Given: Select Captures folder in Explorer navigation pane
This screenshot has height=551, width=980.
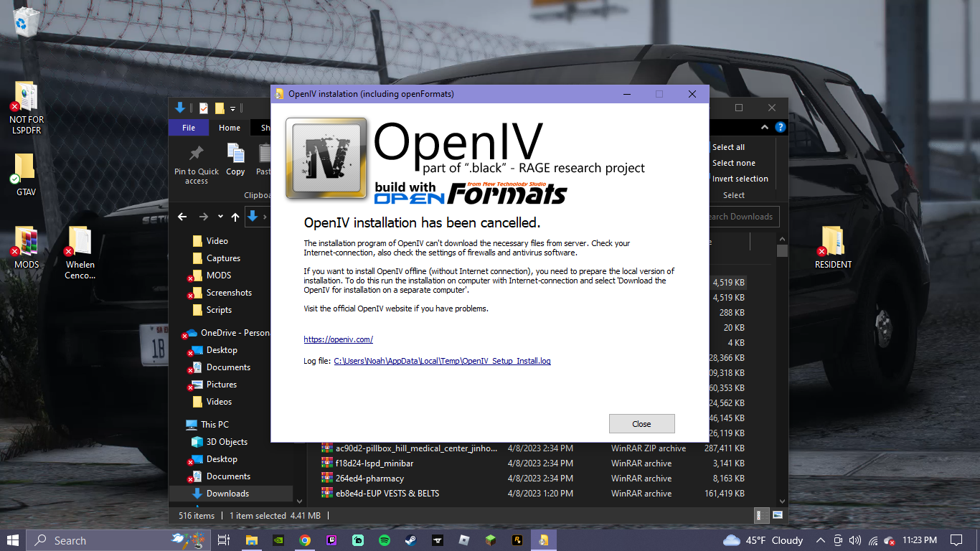Looking at the screenshot, I should coord(223,258).
